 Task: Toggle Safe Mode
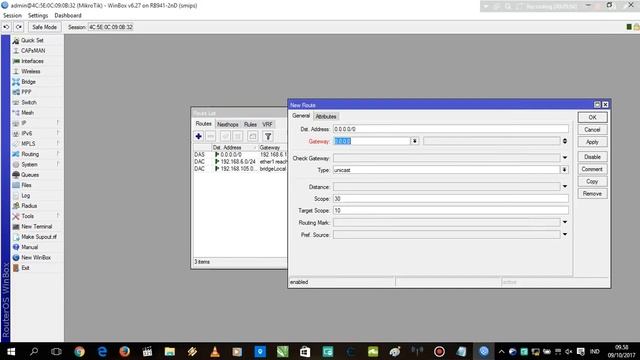(x=44, y=27)
